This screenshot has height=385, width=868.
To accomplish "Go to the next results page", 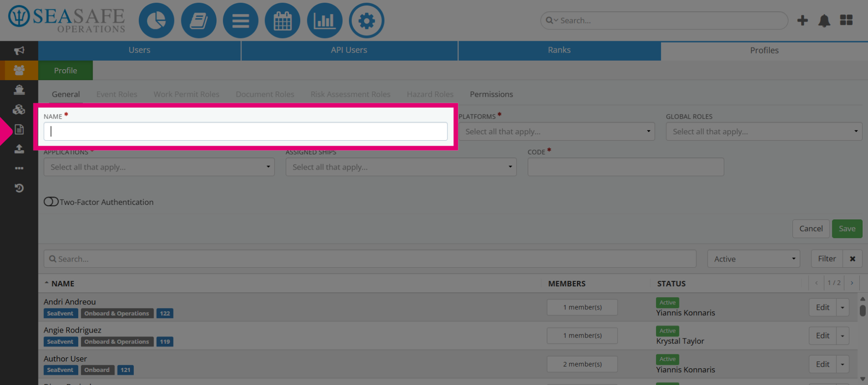I will click(852, 283).
